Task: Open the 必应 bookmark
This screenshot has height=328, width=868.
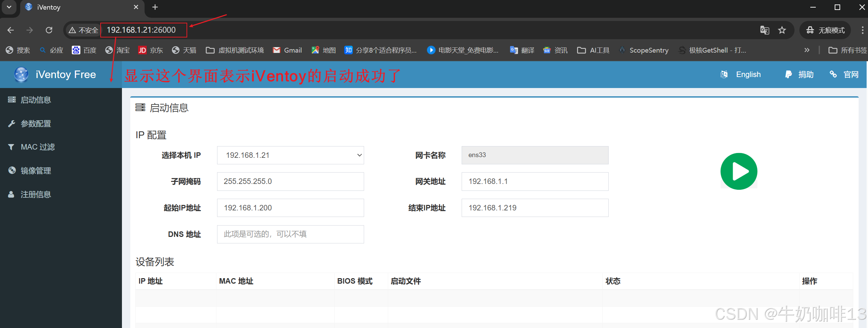Action: click(51, 51)
